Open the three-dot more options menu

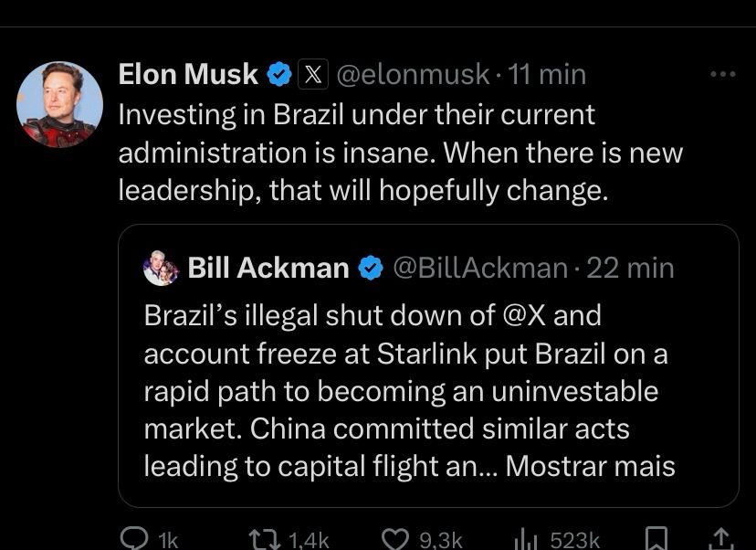click(722, 74)
